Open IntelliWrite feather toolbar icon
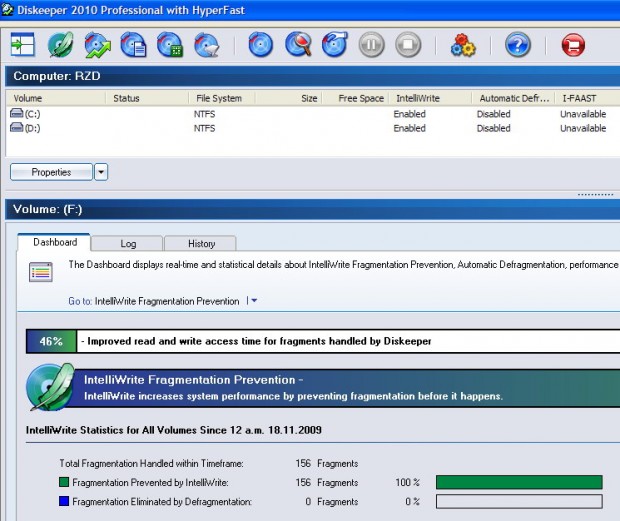The height and width of the screenshot is (521, 620). click(x=60, y=45)
